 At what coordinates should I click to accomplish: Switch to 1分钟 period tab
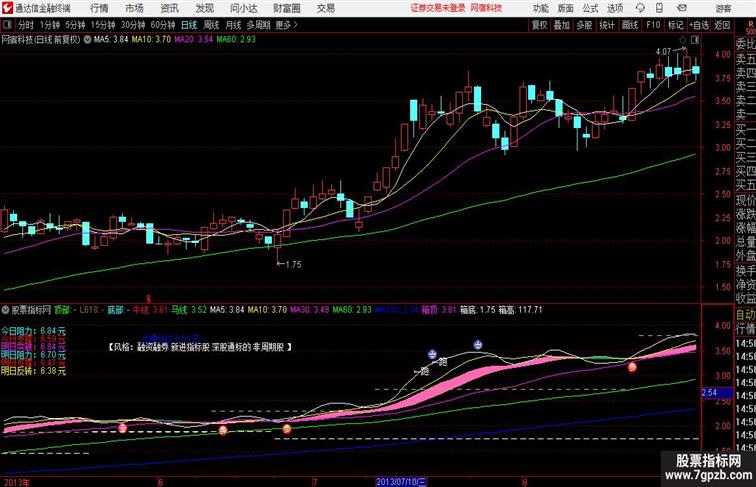click(x=50, y=25)
